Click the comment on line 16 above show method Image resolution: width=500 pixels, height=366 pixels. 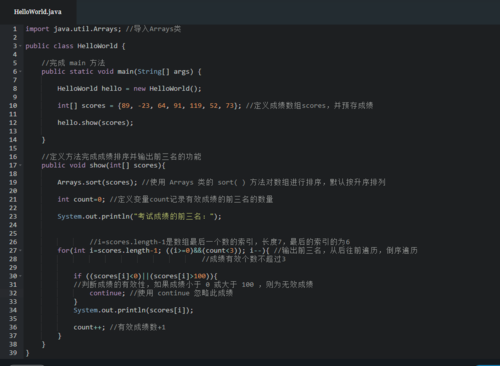121,157
